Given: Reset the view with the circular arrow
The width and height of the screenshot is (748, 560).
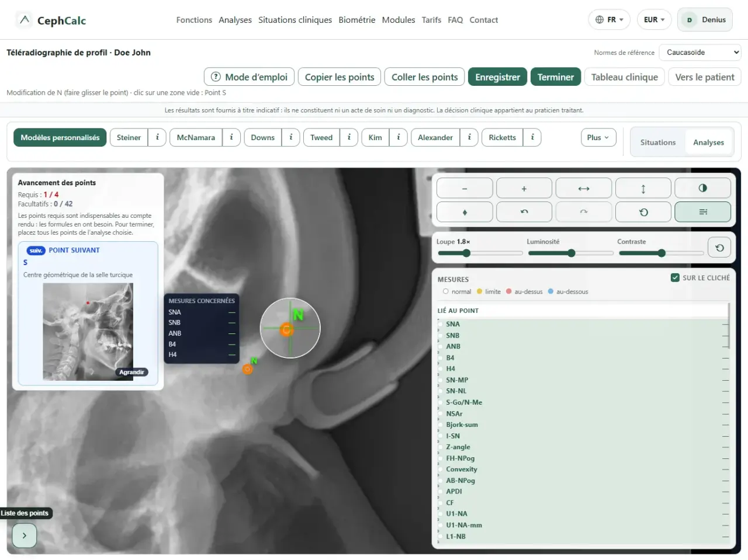Looking at the screenshot, I should click(x=643, y=212).
